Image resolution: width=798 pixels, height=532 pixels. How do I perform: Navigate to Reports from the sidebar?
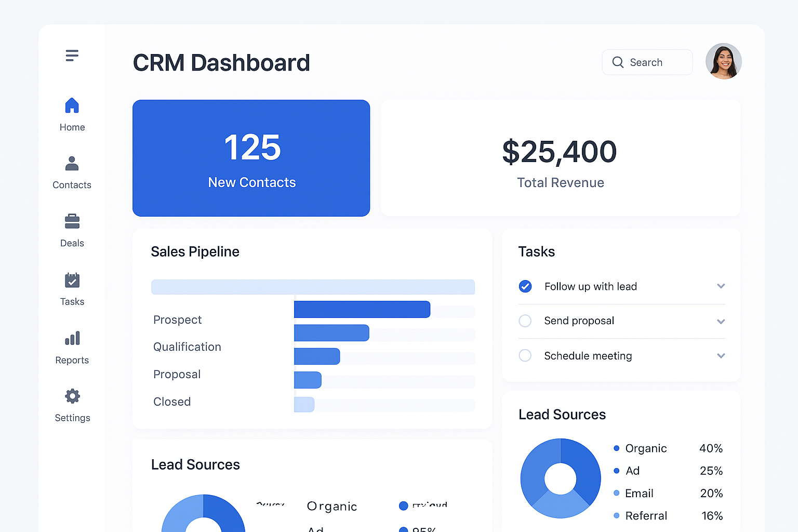click(x=72, y=348)
